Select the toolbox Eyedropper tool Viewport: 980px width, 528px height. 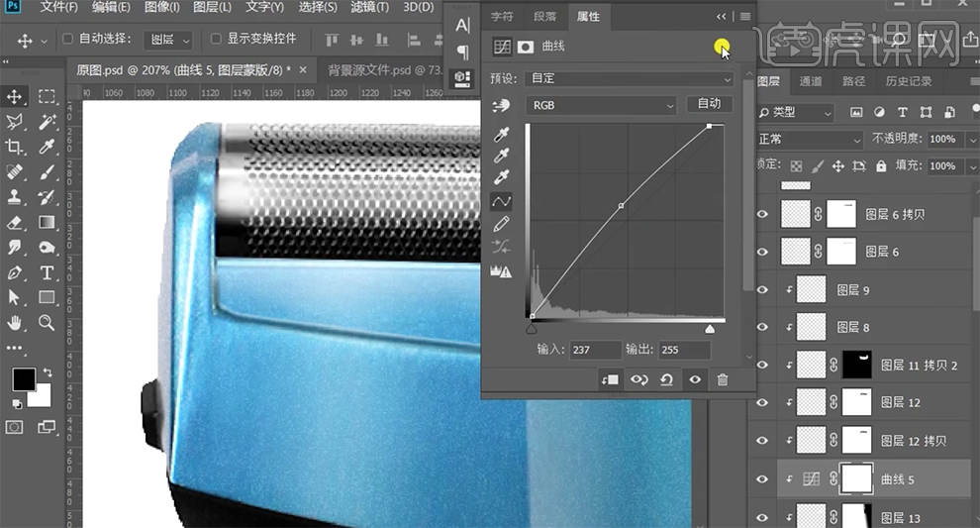pos(47,147)
